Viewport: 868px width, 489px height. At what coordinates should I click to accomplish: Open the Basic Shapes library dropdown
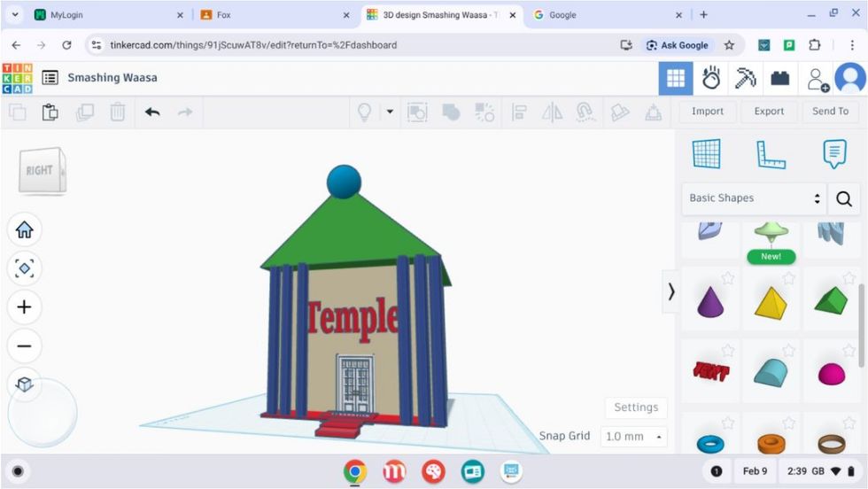coord(754,198)
